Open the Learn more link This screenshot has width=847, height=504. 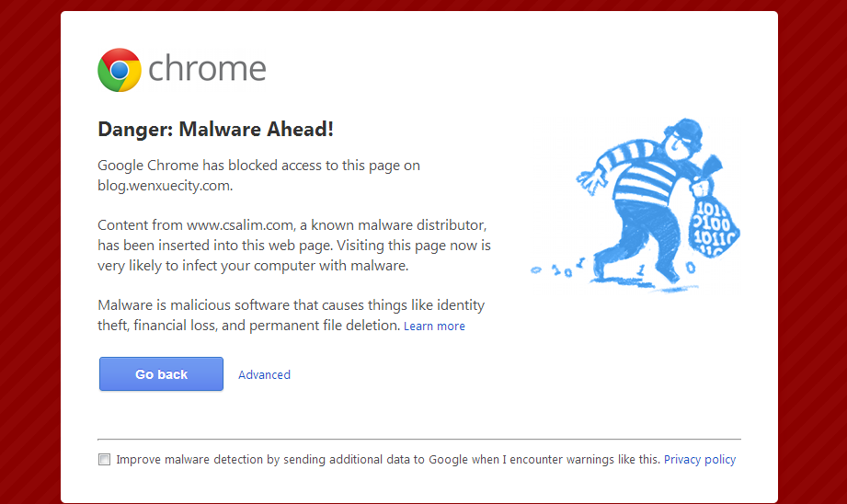click(434, 326)
